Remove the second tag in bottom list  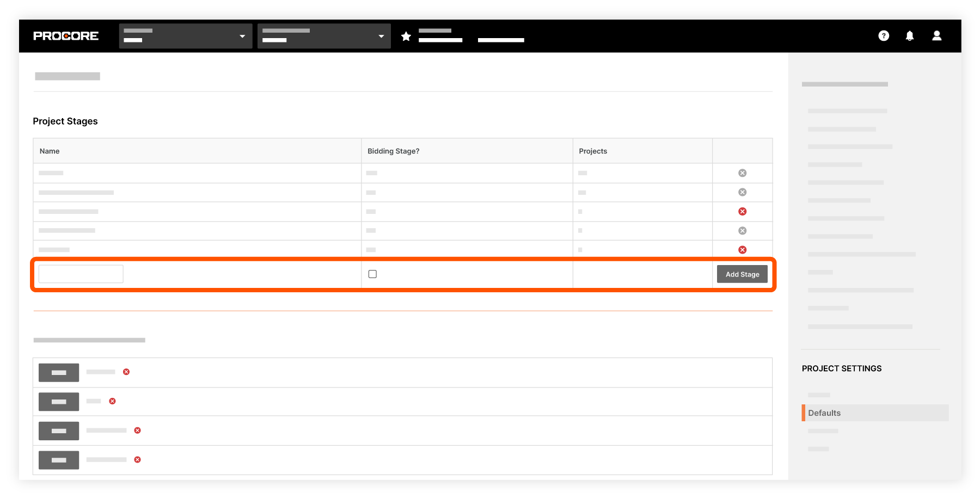coord(113,401)
